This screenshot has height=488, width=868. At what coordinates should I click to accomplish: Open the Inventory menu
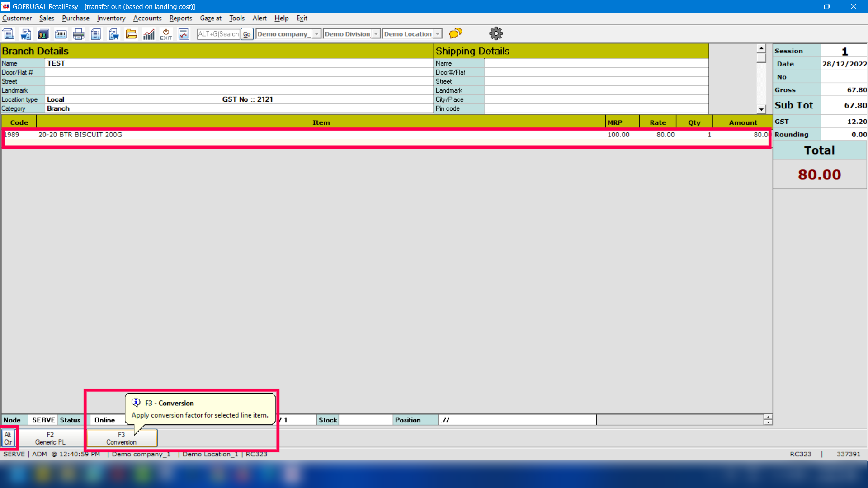click(111, 18)
